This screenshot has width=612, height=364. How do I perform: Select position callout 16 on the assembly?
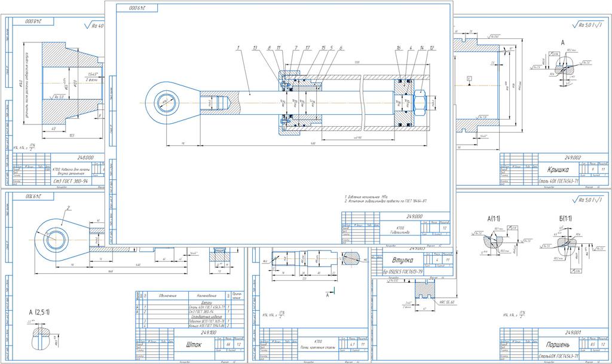tap(399, 48)
